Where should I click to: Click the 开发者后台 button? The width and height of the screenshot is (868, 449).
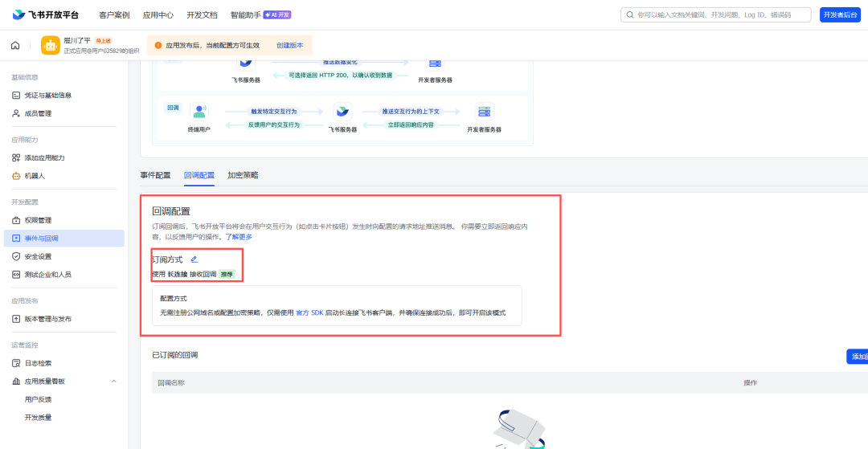pos(840,14)
